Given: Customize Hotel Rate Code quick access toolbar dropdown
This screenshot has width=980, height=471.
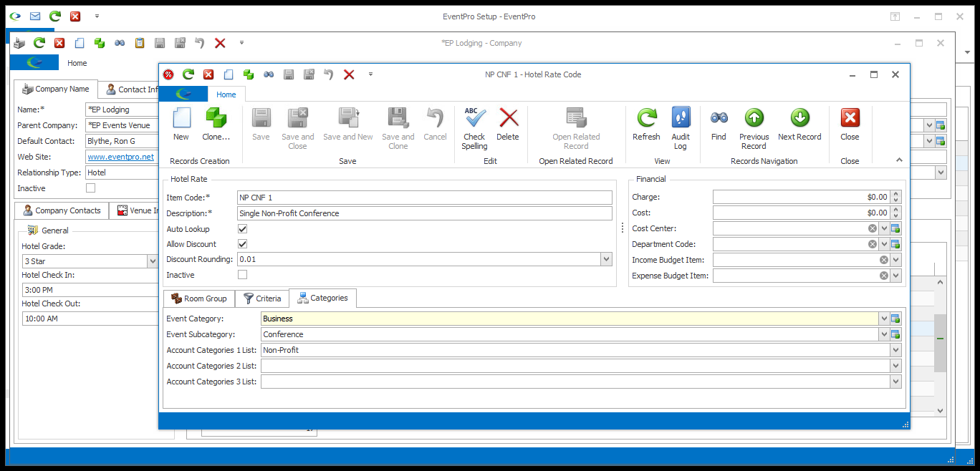Looking at the screenshot, I should [370, 74].
